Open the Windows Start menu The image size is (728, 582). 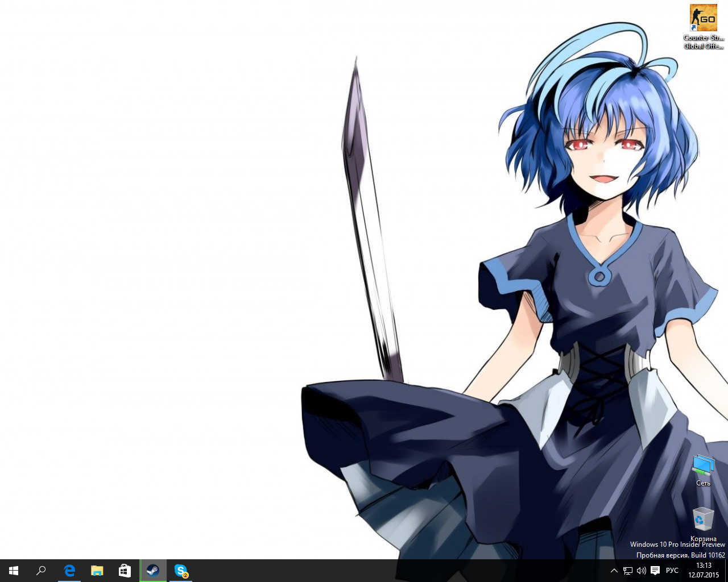coord(14,571)
